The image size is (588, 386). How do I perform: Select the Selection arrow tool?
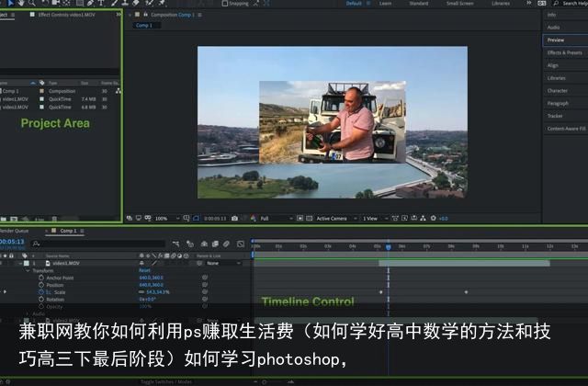[x=11, y=3]
